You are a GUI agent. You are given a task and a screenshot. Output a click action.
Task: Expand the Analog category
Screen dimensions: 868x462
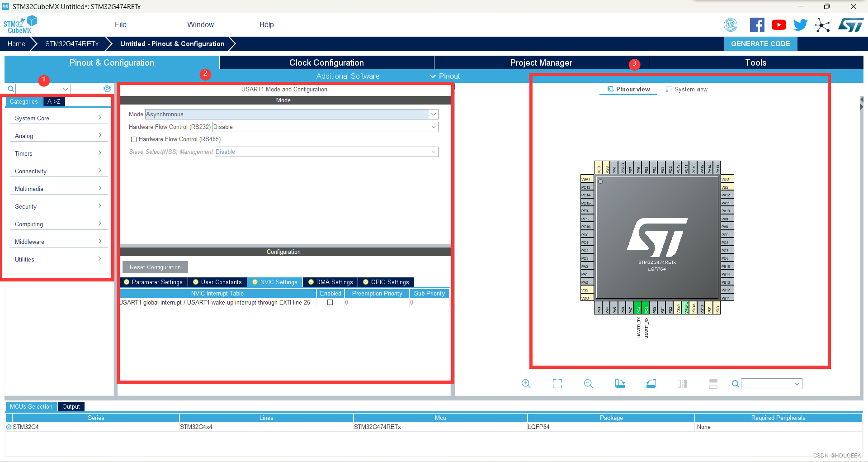[58, 136]
